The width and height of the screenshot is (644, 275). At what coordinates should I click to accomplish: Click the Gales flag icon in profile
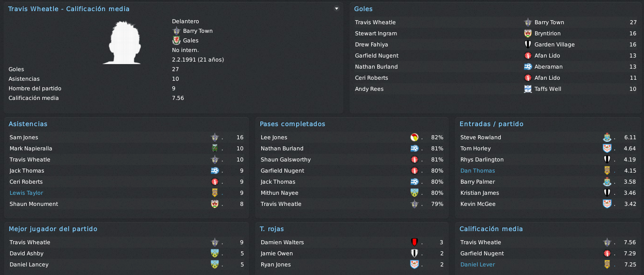coord(176,40)
